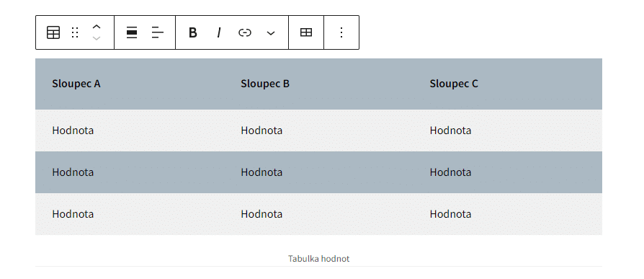Click the block drag handle icon
This screenshot has width=644, height=279.
(75, 32)
